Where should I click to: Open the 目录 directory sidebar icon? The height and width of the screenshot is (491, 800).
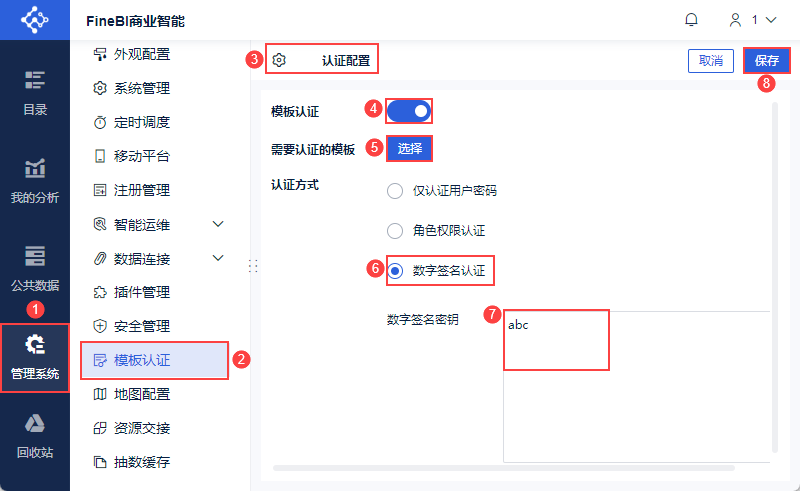35,80
